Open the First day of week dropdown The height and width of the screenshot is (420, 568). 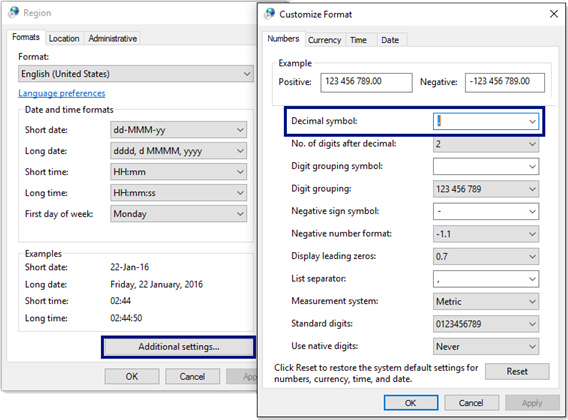coord(179,214)
